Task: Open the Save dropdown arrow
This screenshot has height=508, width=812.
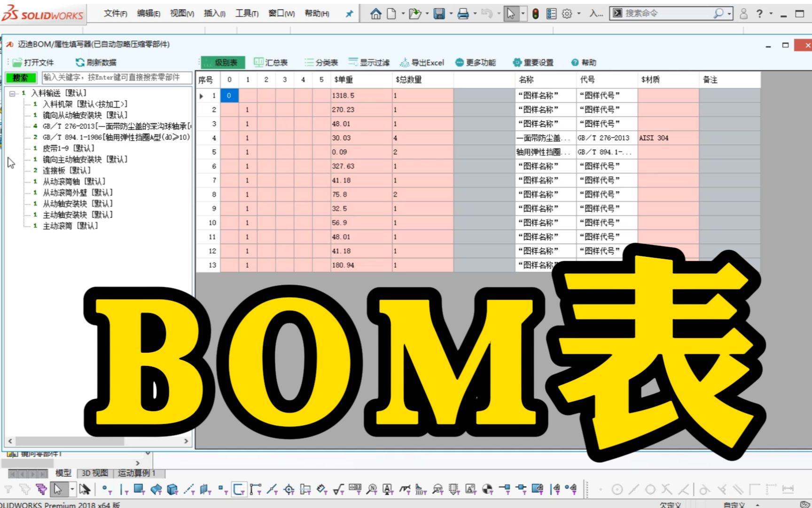Action: (x=451, y=14)
